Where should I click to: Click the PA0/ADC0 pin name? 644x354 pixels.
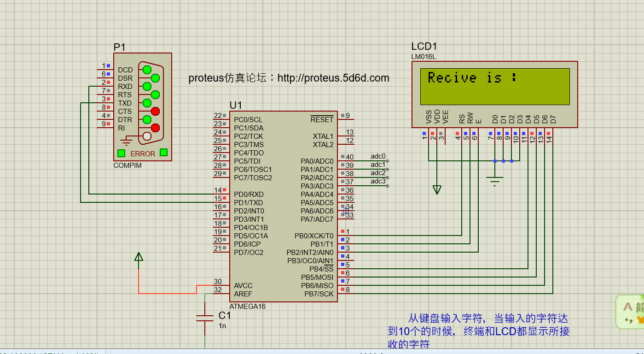click(x=317, y=161)
